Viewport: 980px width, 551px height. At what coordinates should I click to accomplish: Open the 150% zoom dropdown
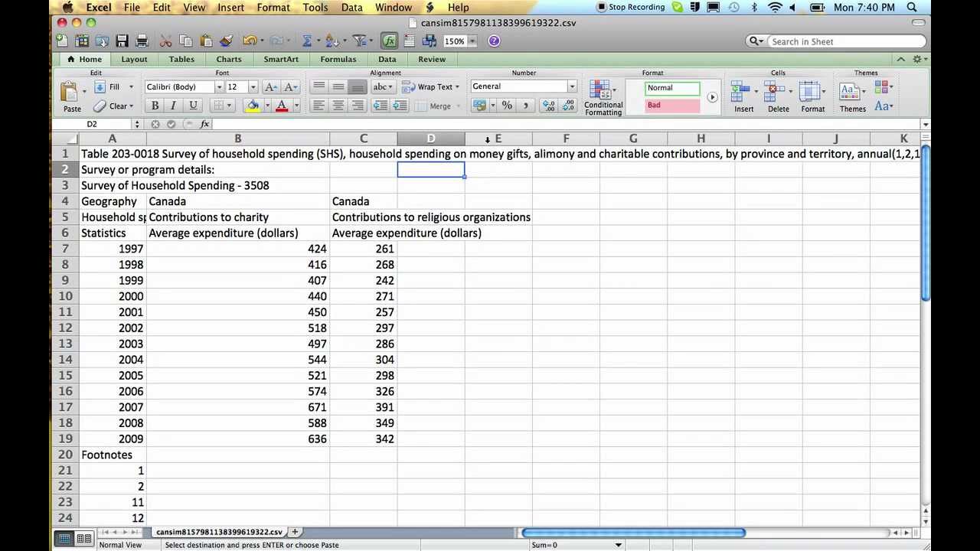pos(472,41)
